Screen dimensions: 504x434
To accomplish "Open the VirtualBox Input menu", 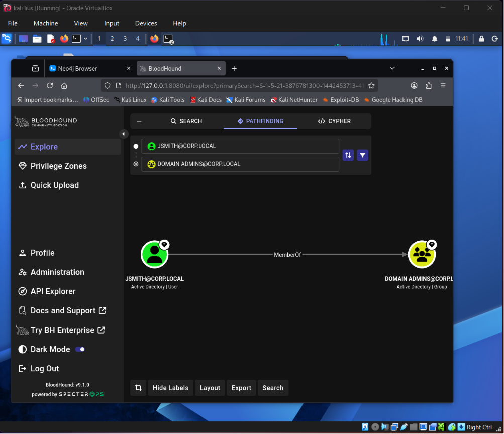I will click(x=112, y=23).
